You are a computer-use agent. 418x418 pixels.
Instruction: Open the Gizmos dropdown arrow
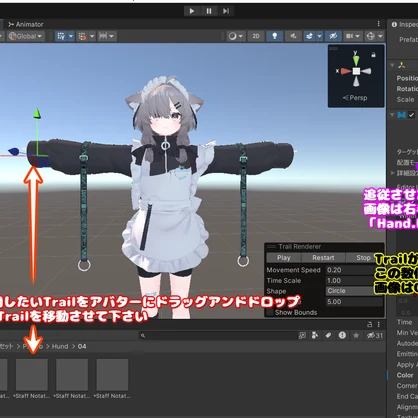tap(380, 36)
